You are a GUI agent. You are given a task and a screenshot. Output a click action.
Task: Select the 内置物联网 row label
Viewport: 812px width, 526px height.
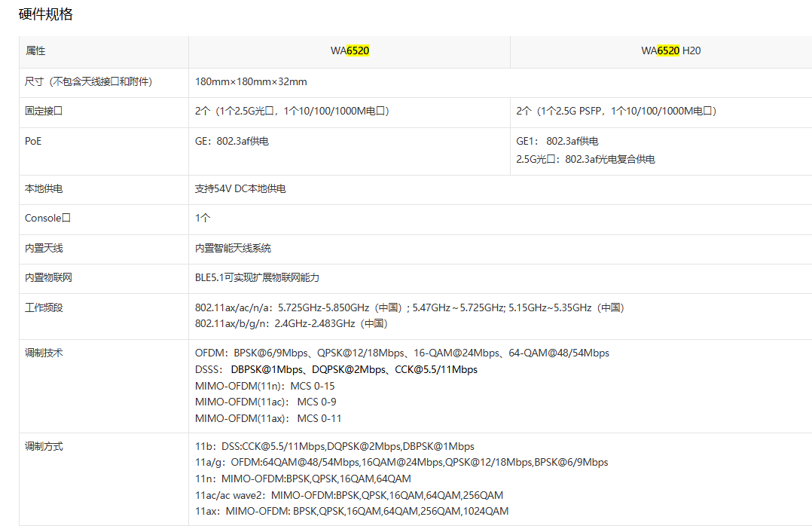(x=48, y=278)
